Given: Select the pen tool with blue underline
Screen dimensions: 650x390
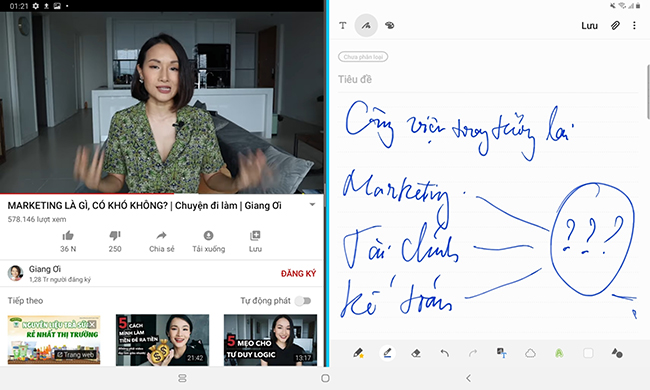Looking at the screenshot, I should click(387, 353).
